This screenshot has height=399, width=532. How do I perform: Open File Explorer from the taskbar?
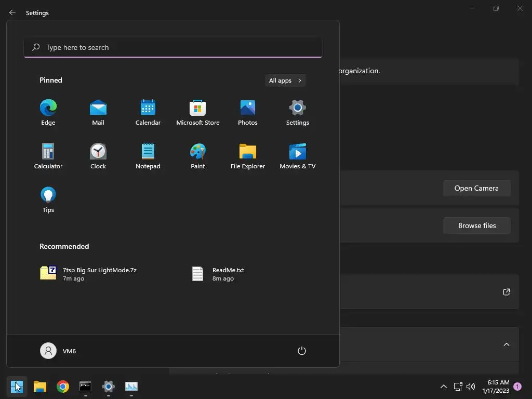point(39,387)
